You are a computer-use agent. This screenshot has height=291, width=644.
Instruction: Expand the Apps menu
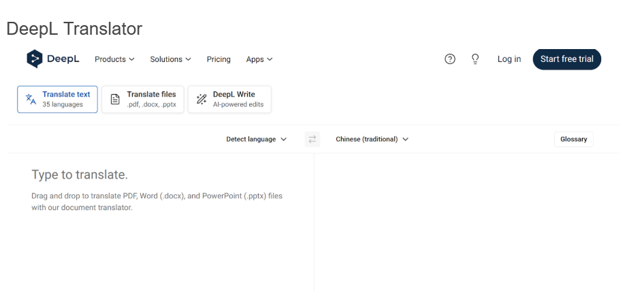click(259, 59)
